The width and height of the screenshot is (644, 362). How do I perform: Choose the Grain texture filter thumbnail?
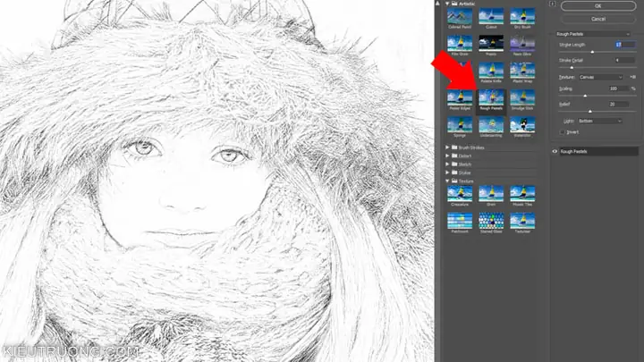point(491,194)
